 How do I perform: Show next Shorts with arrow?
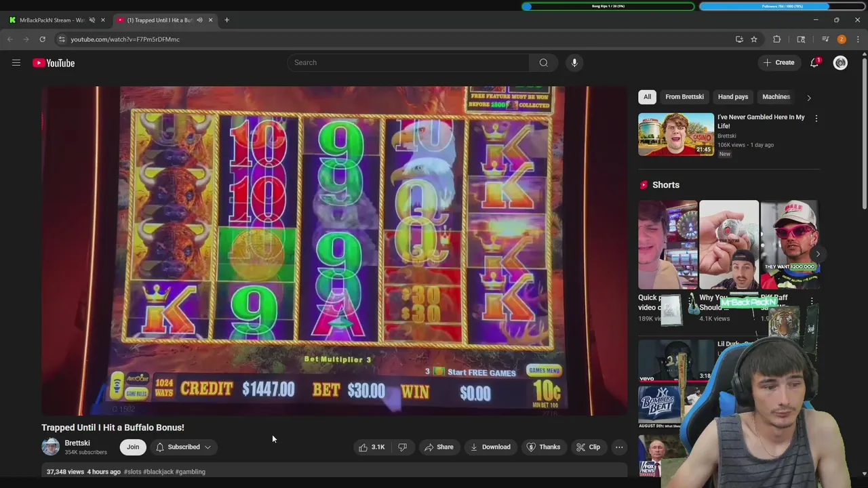[x=817, y=254]
